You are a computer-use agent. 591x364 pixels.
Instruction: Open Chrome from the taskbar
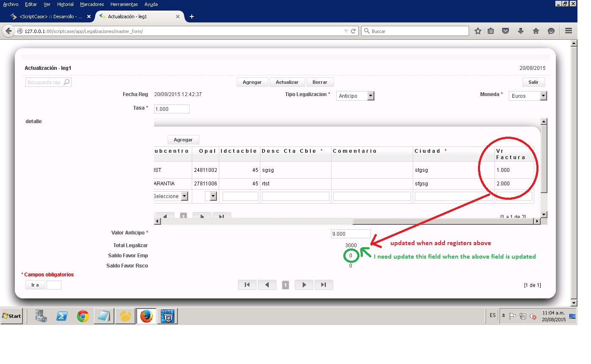(83, 316)
